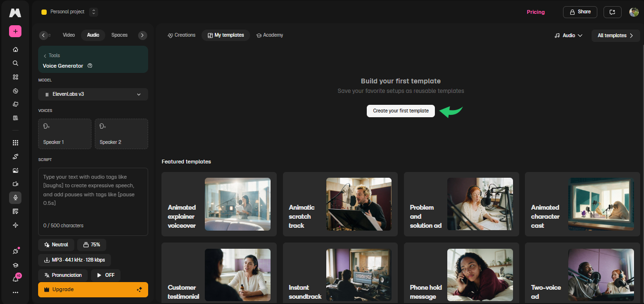Open the three-dot more menu in sidebar

(15, 292)
